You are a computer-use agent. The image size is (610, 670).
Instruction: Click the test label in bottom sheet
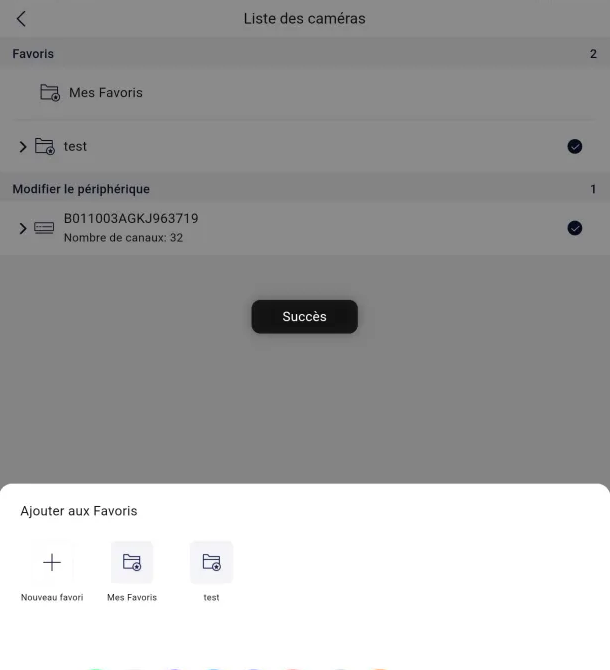211,597
